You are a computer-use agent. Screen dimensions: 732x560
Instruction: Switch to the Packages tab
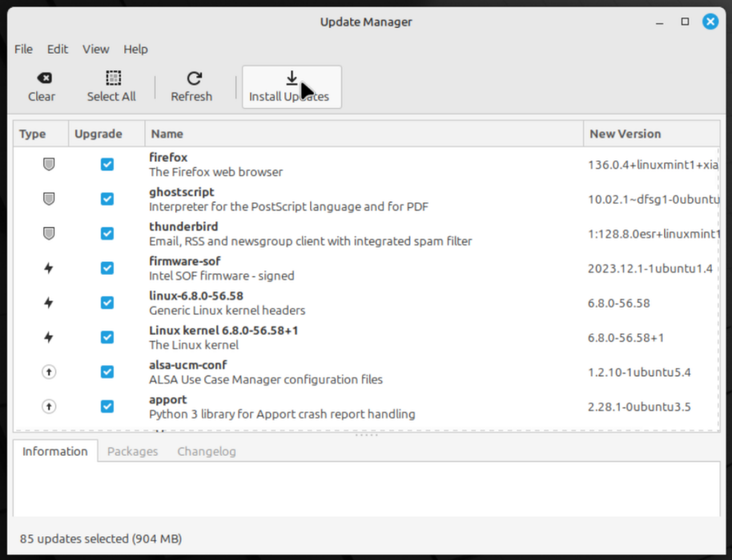tap(133, 451)
